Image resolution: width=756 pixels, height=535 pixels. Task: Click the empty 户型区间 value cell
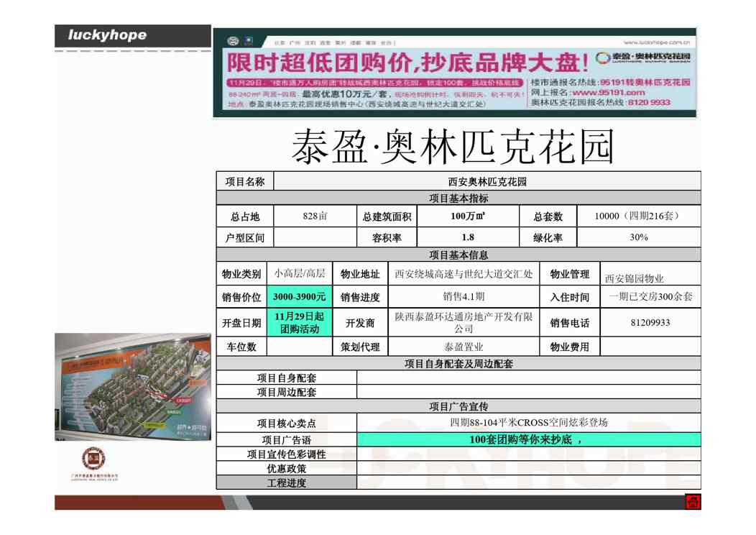tap(315, 238)
